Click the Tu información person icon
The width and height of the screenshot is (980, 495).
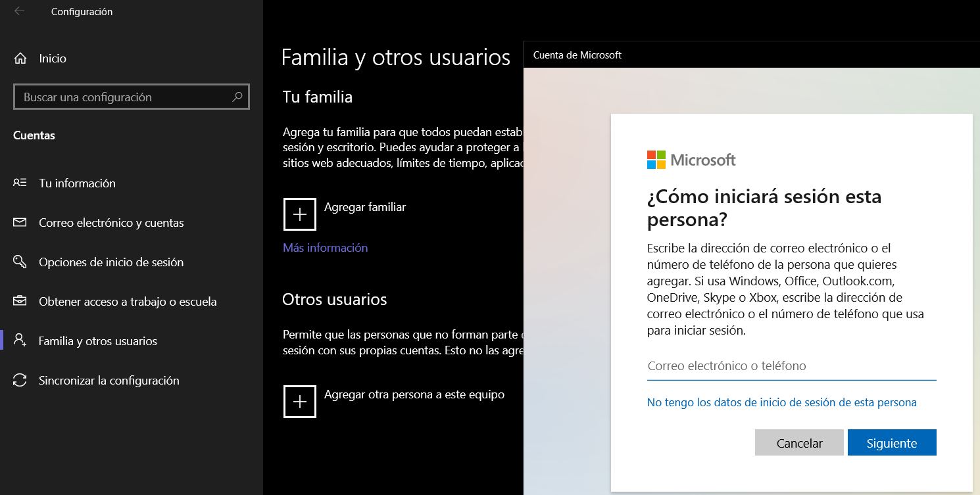click(20, 183)
